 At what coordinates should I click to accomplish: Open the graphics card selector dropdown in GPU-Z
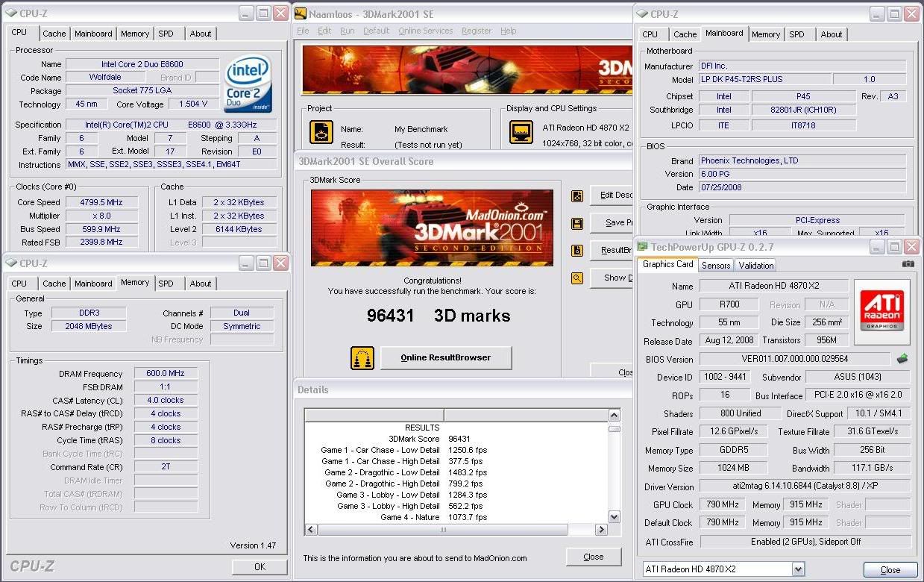click(x=798, y=569)
